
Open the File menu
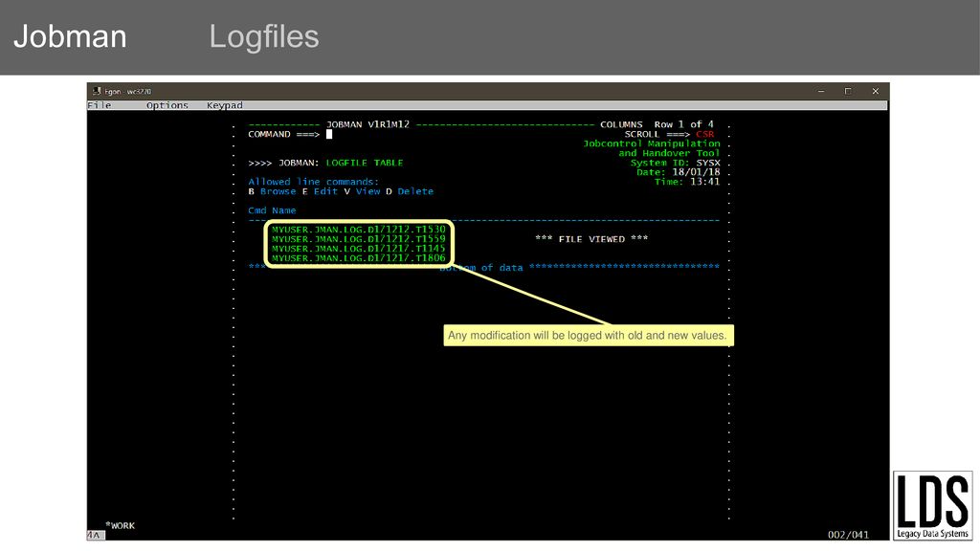99,105
